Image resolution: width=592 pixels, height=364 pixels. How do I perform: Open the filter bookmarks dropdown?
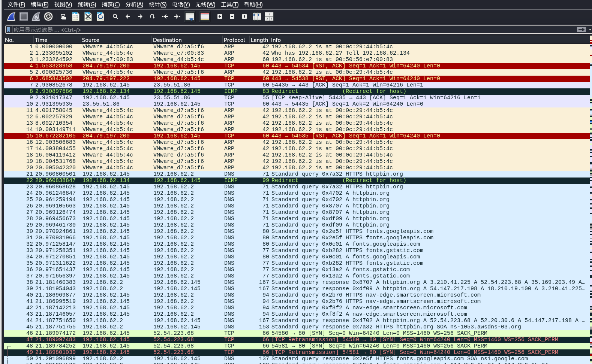point(8,30)
